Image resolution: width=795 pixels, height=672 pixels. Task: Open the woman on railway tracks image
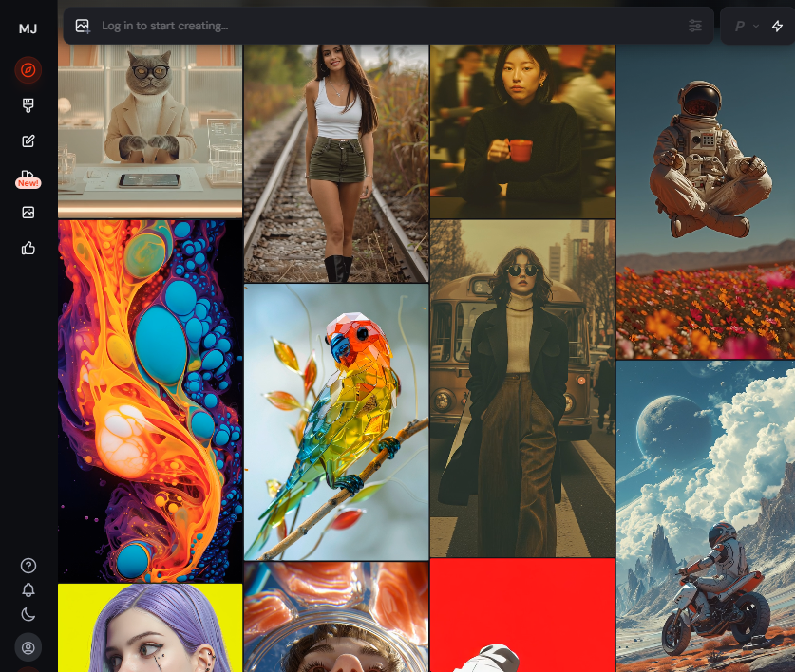point(336,163)
